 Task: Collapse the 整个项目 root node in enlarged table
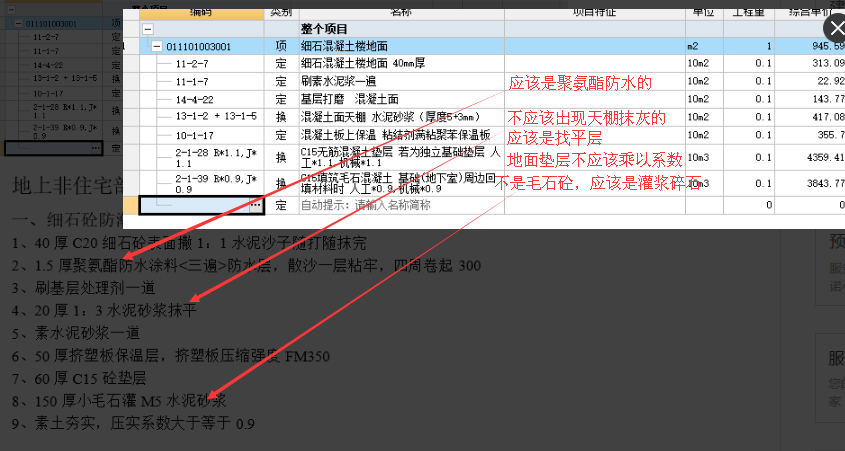tap(148, 29)
